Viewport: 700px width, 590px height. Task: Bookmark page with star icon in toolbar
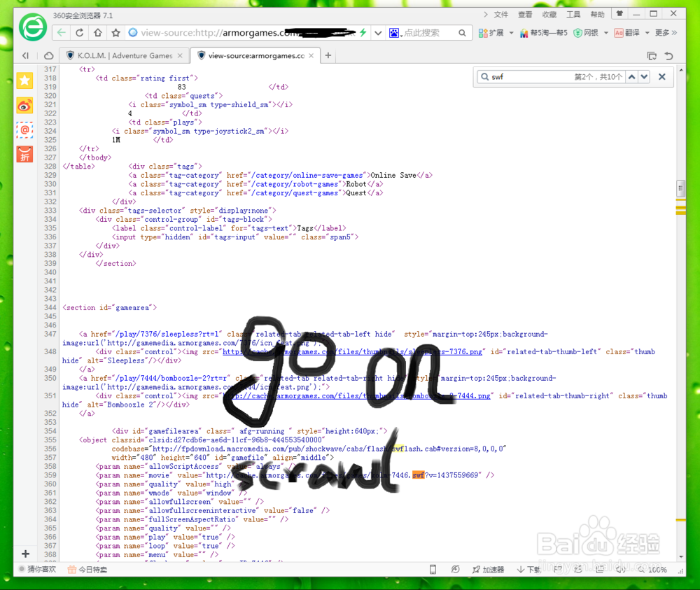click(116, 33)
